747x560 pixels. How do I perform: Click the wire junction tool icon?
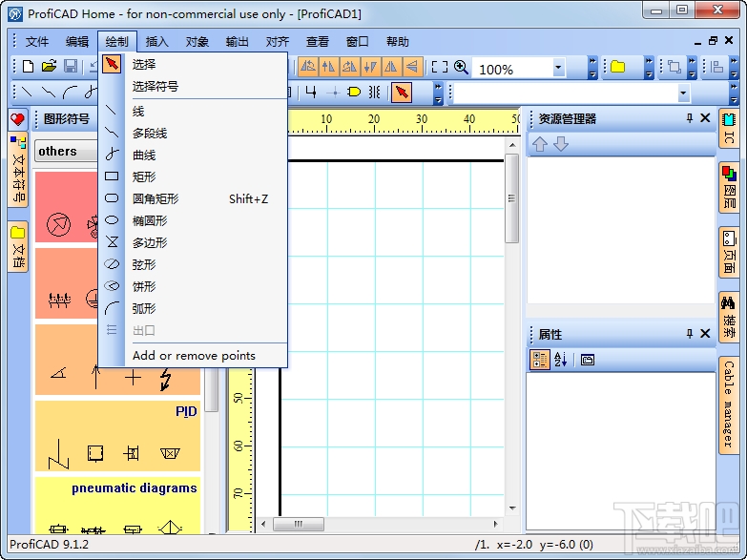coord(311,92)
